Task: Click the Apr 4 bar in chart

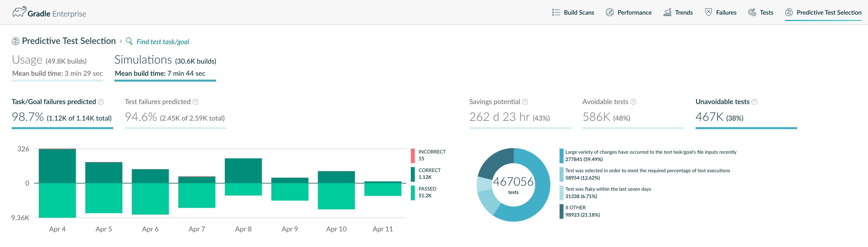Action: [57, 183]
